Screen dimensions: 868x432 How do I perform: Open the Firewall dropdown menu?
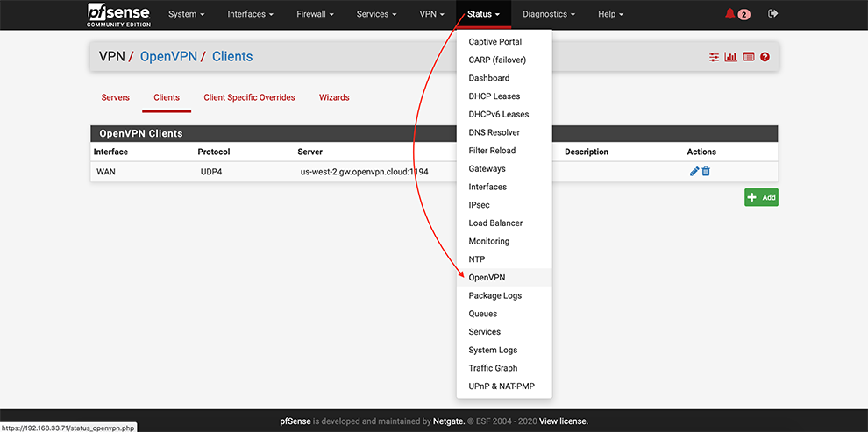tap(317, 15)
